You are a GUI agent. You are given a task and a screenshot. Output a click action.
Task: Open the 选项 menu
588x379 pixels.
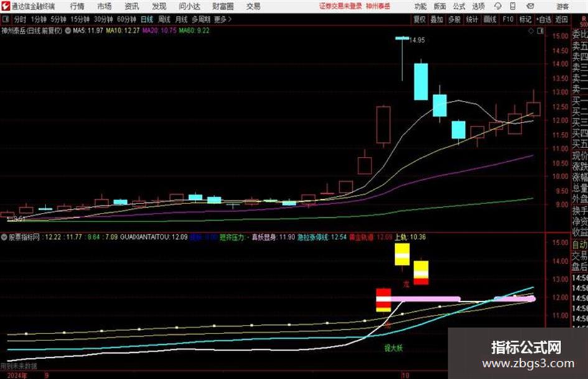[x=478, y=6]
